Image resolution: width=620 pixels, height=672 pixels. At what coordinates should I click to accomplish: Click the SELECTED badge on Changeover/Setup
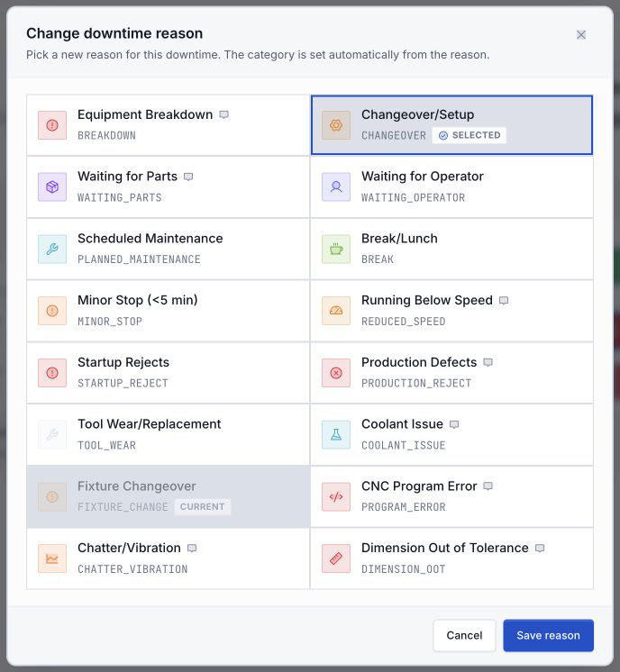point(470,135)
